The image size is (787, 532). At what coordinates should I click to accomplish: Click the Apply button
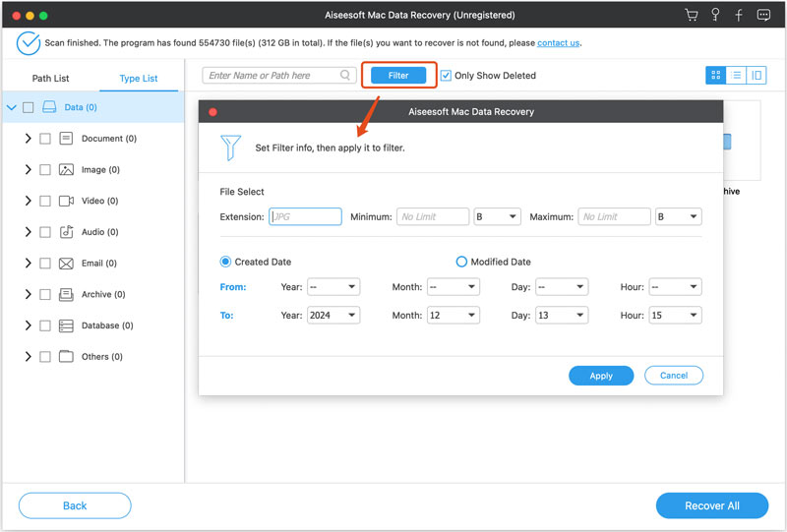[x=601, y=376]
